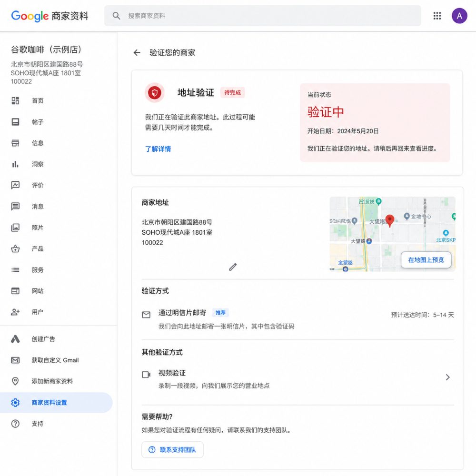Open the 了解详情 link
The width and height of the screenshot is (476, 476).
pos(158,149)
